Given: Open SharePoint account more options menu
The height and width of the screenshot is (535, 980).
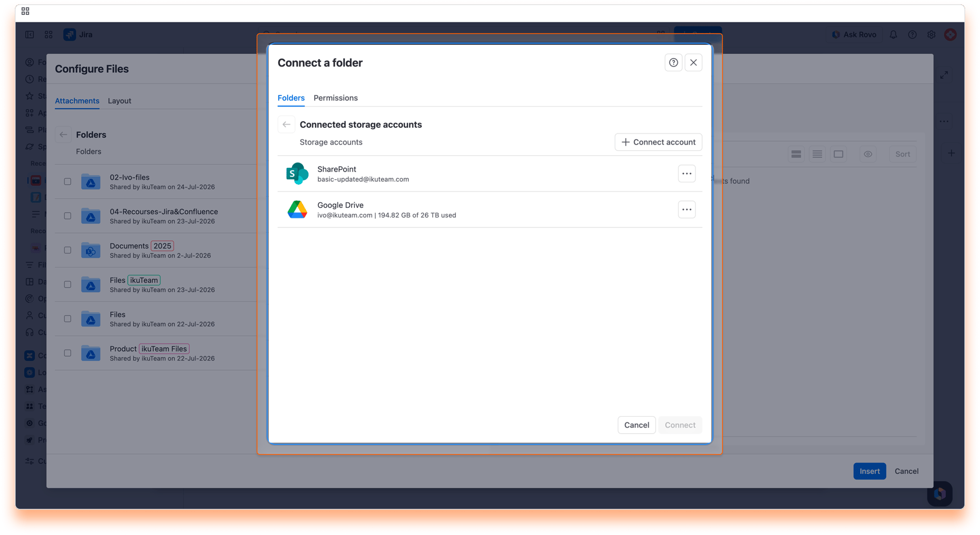Looking at the screenshot, I should (x=686, y=174).
